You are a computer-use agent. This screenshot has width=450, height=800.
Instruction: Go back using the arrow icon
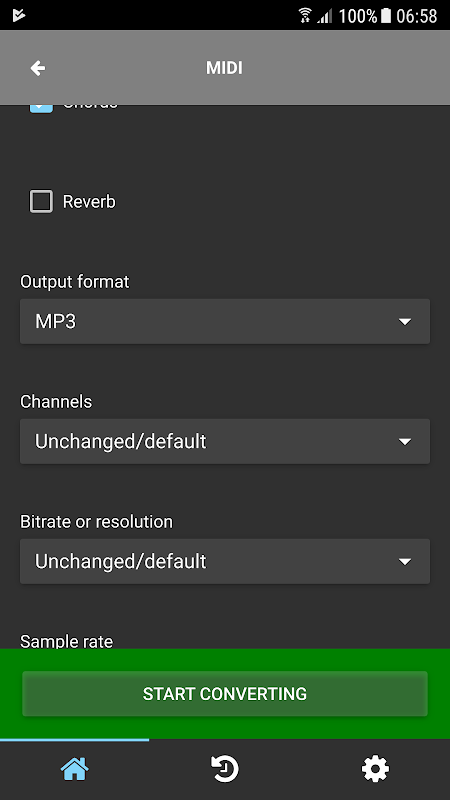coord(38,68)
